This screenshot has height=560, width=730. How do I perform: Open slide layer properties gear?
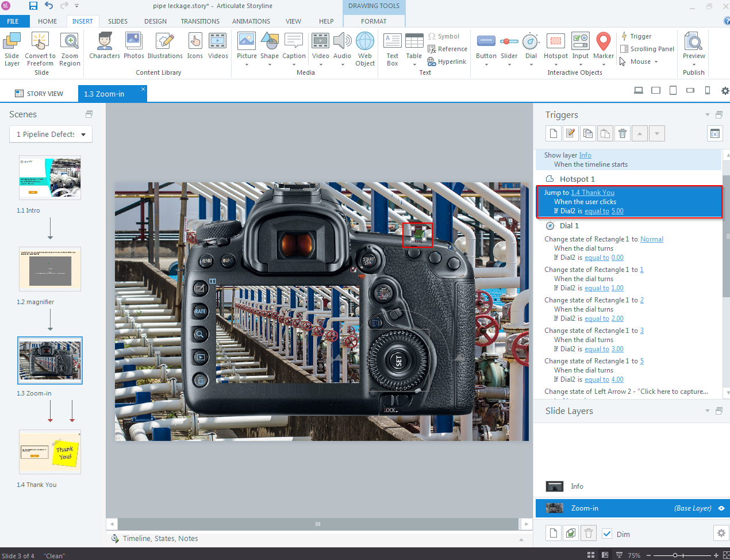(x=721, y=533)
